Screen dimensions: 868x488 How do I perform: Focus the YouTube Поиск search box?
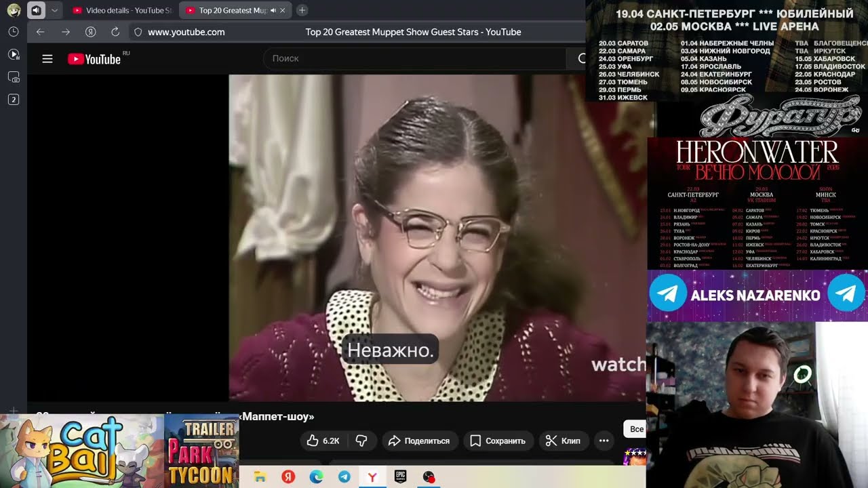(414, 59)
